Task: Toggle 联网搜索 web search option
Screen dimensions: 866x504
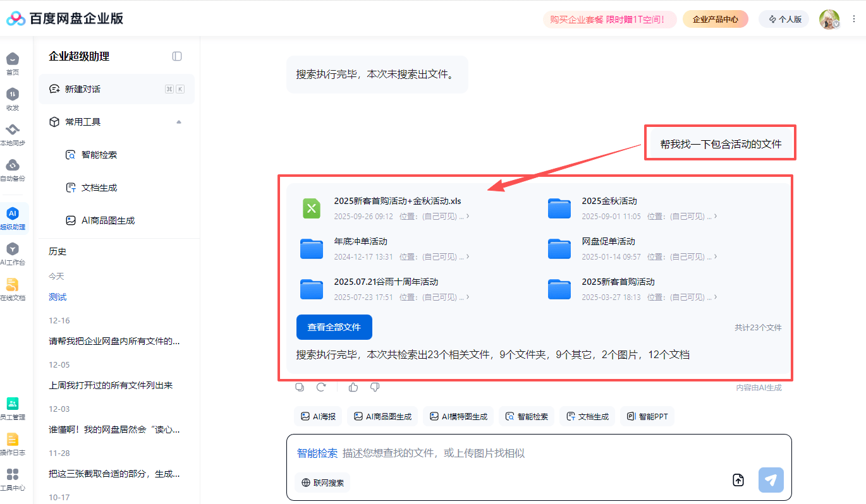Action: (322, 483)
